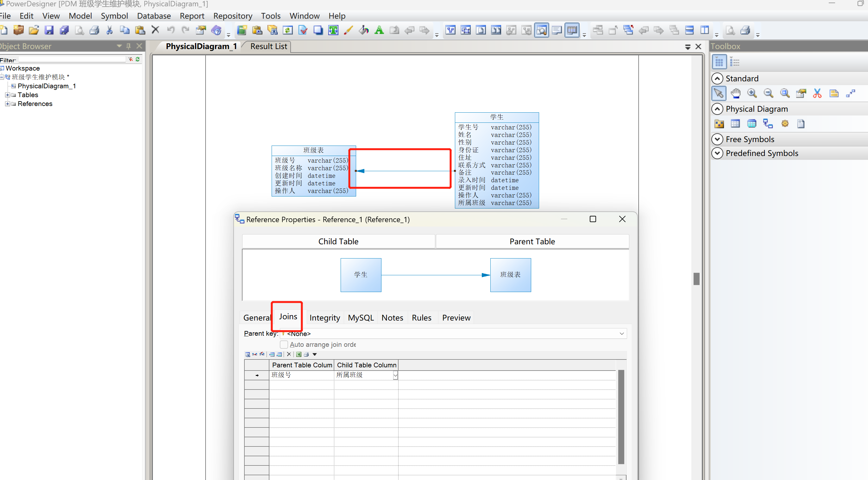Expand the Tables folder in the Object Browser
868x480 pixels.
click(7, 95)
